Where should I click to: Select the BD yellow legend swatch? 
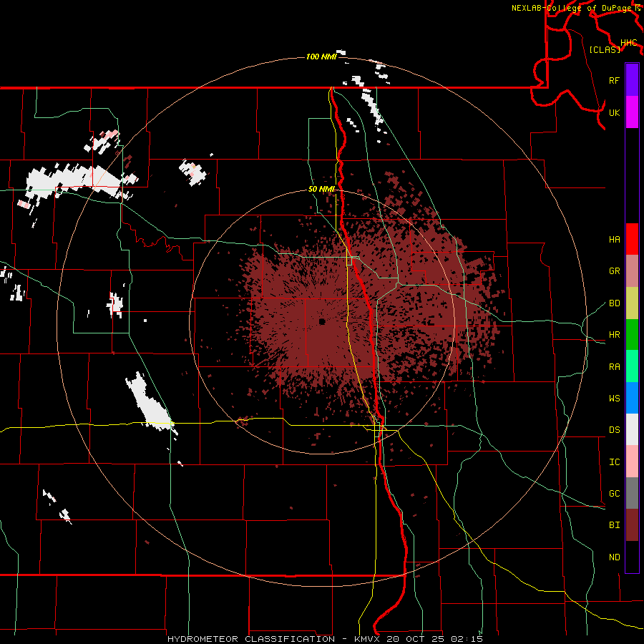[x=632, y=303]
